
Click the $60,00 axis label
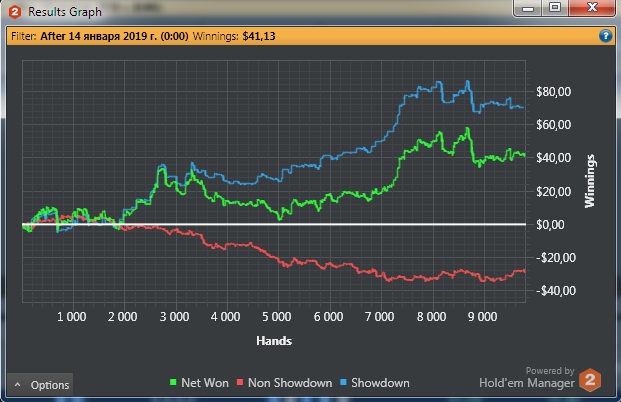tap(554, 125)
